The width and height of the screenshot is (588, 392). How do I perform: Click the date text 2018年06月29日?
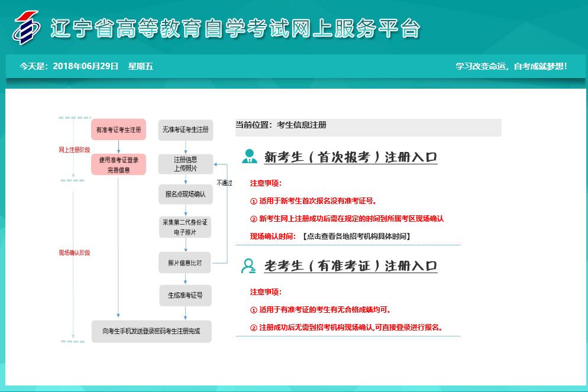click(x=86, y=66)
